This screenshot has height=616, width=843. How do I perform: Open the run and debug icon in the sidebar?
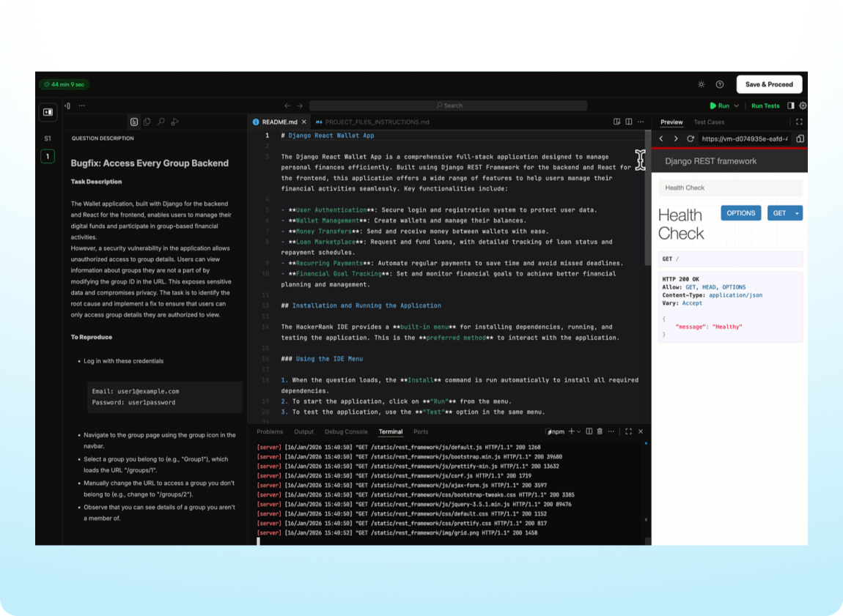174,122
